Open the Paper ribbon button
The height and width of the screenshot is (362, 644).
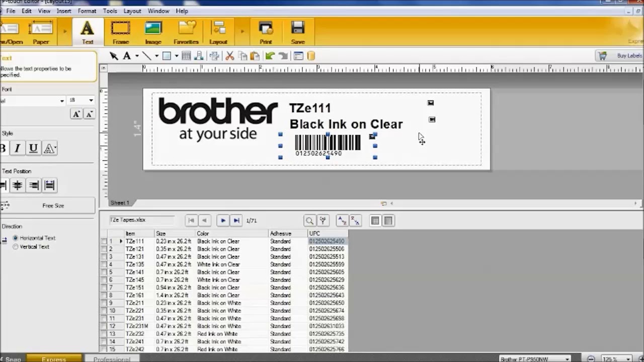41,32
